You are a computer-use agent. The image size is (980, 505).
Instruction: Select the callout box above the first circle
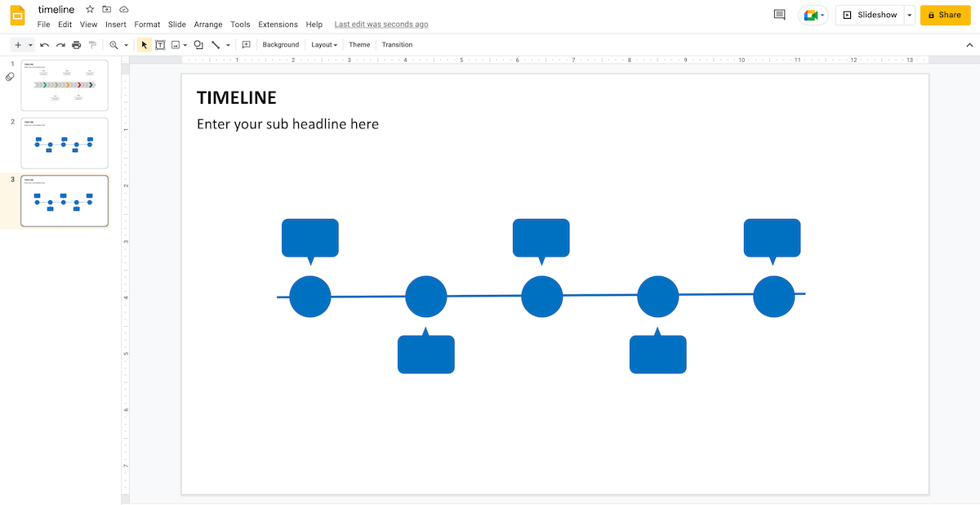[x=310, y=238]
